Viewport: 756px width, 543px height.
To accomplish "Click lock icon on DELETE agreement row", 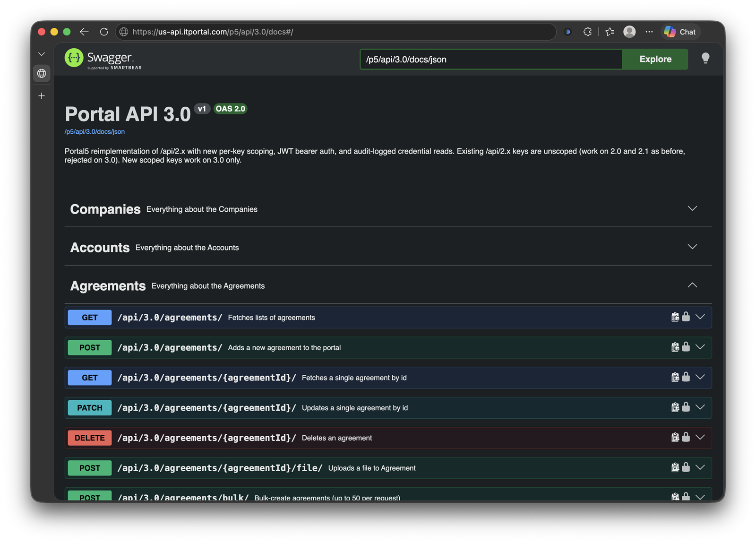I will tap(686, 437).
